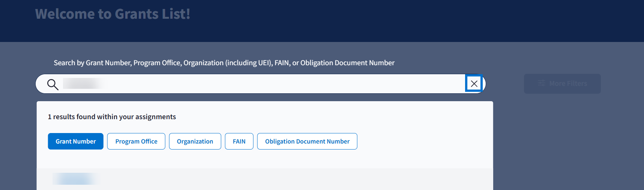This screenshot has width=644, height=190.
Task: Filter results by Organization
Action: tap(195, 141)
